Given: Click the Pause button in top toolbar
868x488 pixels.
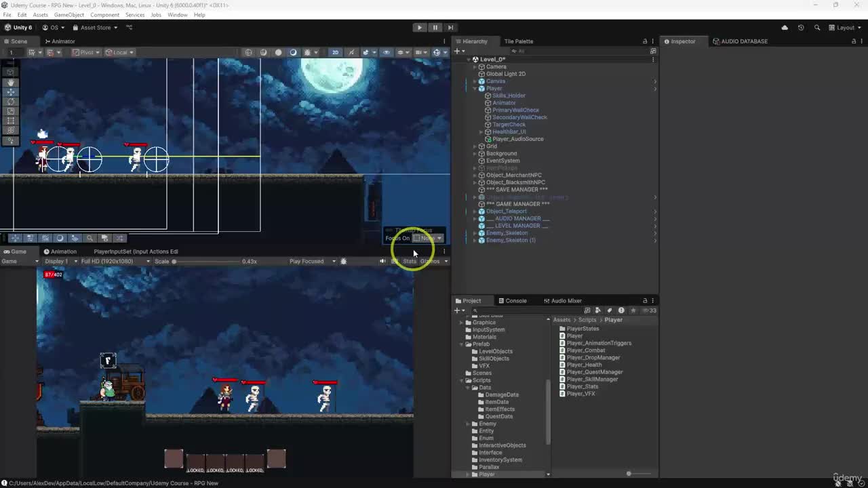Looking at the screenshot, I should point(435,28).
